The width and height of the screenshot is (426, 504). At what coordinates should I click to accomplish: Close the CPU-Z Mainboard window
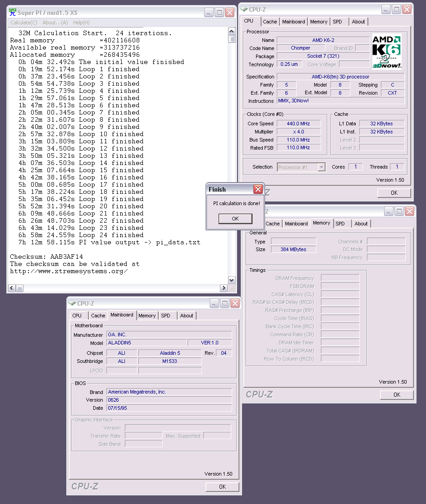235,303
